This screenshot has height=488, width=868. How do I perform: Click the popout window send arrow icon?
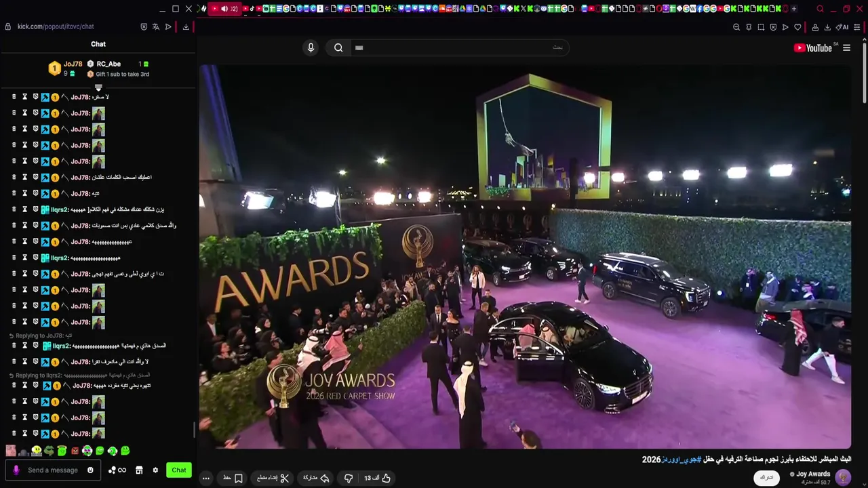click(168, 26)
